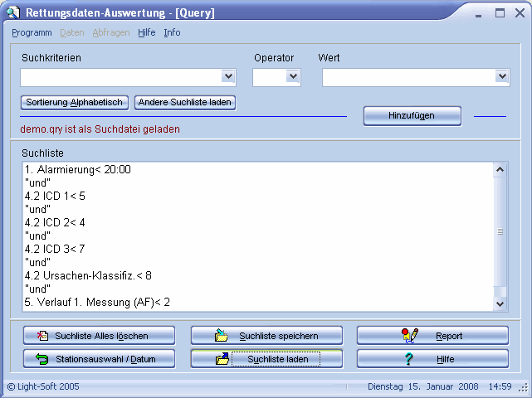Viewport: 532px width, 398px height.
Task: Open the Abfragen menu
Action: pyautogui.click(x=111, y=32)
